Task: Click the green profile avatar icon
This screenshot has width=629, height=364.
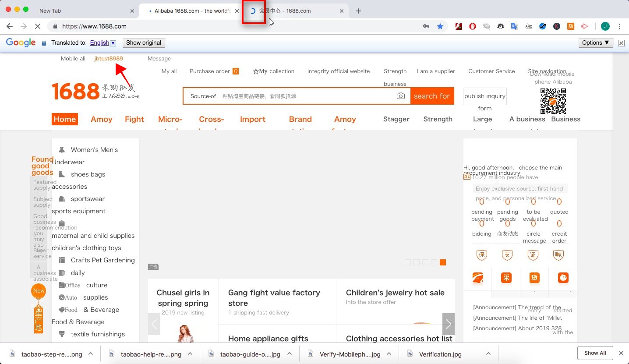Action: (x=605, y=26)
